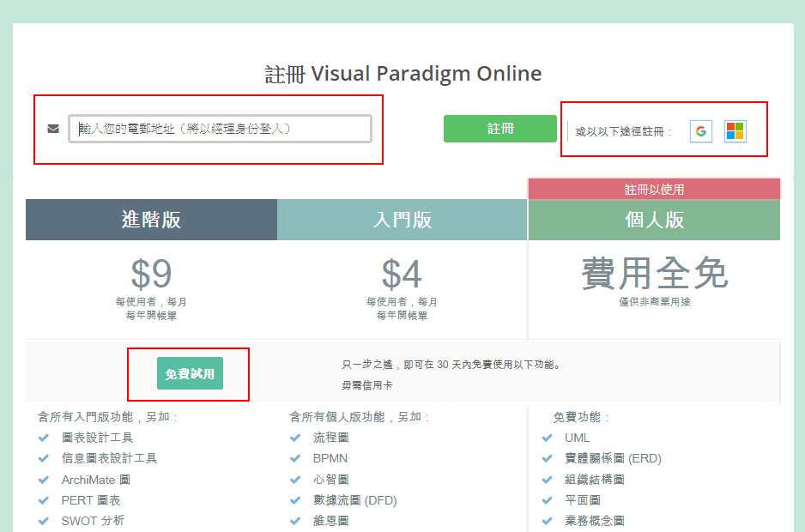Screen dimensions: 805x532
Task: Click checkmark next to 維恩圖
Action: pos(295,521)
